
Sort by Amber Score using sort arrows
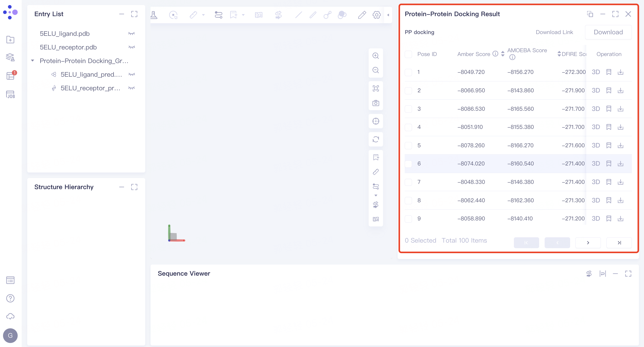[x=503, y=54]
